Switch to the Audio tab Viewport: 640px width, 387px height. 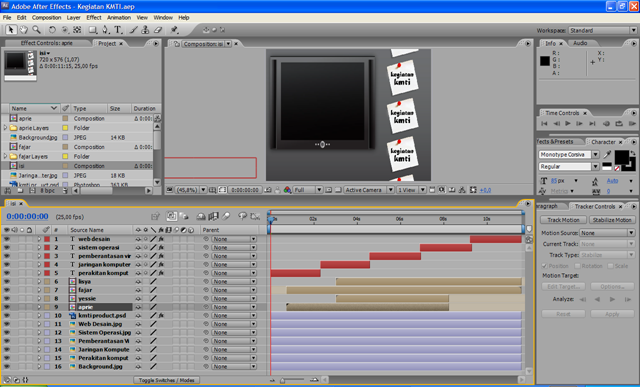pos(580,43)
